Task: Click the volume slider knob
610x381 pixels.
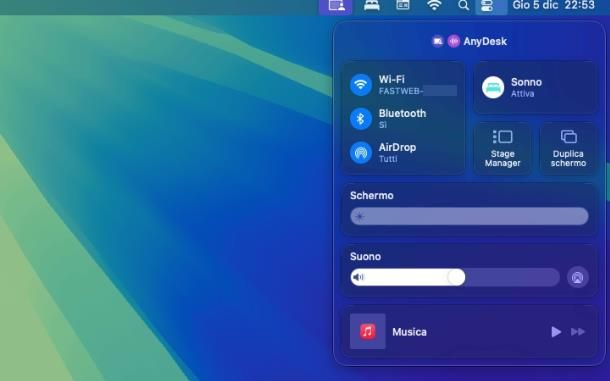Action: (456, 277)
